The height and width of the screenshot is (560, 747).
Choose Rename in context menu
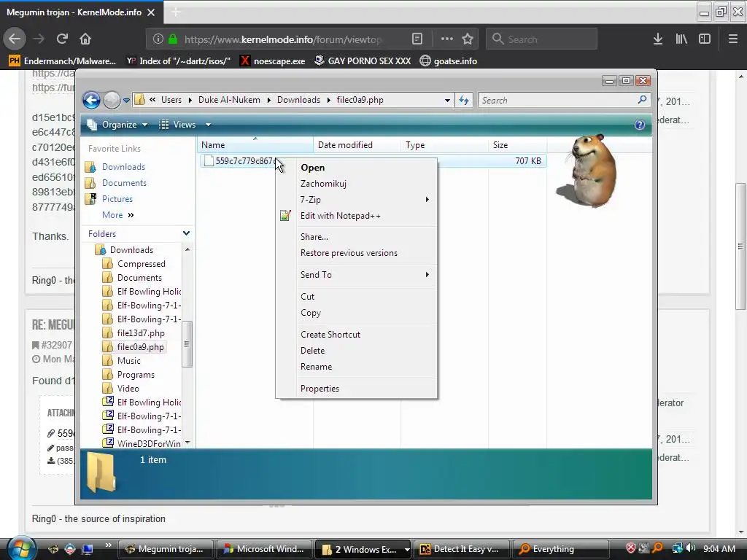click(x=356, y=367)
